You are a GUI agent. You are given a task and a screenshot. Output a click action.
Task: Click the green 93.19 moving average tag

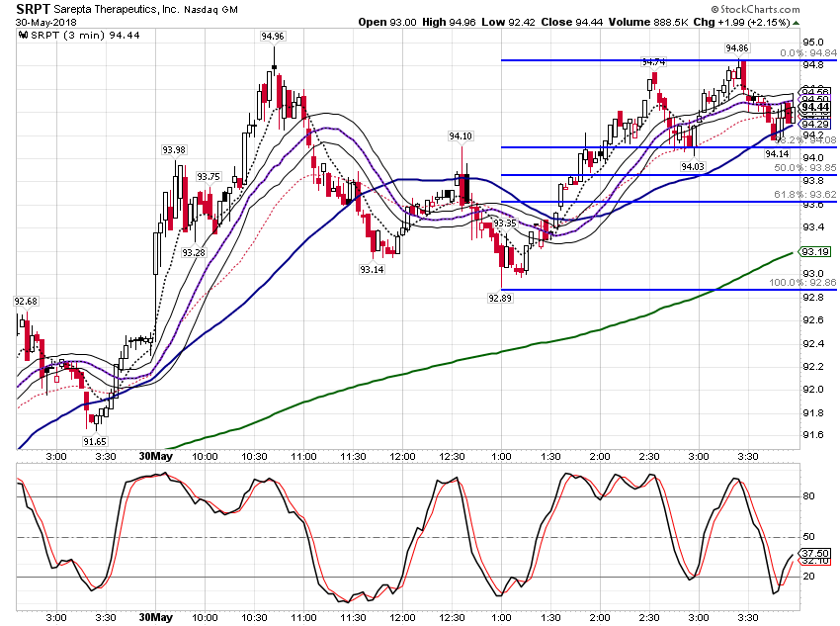(815, 251)
